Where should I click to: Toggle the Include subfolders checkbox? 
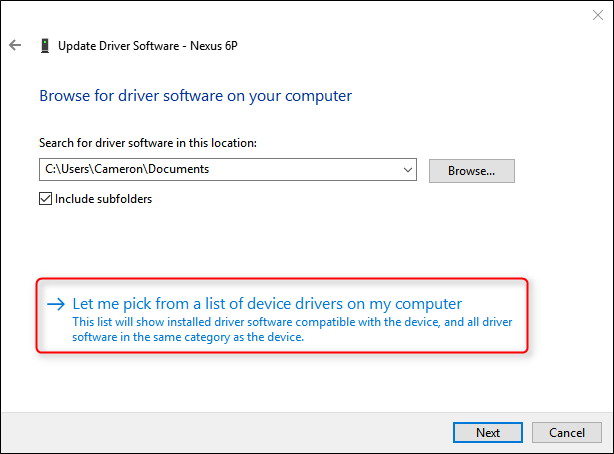pyautogui.click(x=45, y=198)
